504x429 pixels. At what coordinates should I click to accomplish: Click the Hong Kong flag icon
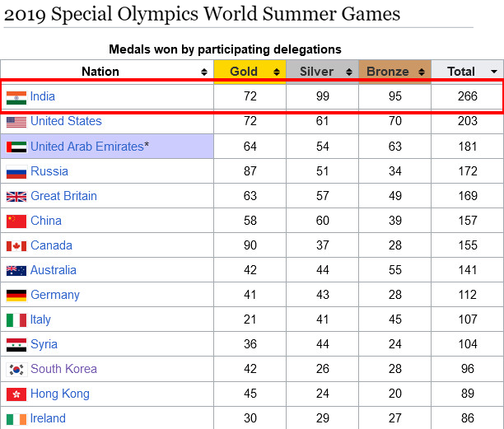16,394
